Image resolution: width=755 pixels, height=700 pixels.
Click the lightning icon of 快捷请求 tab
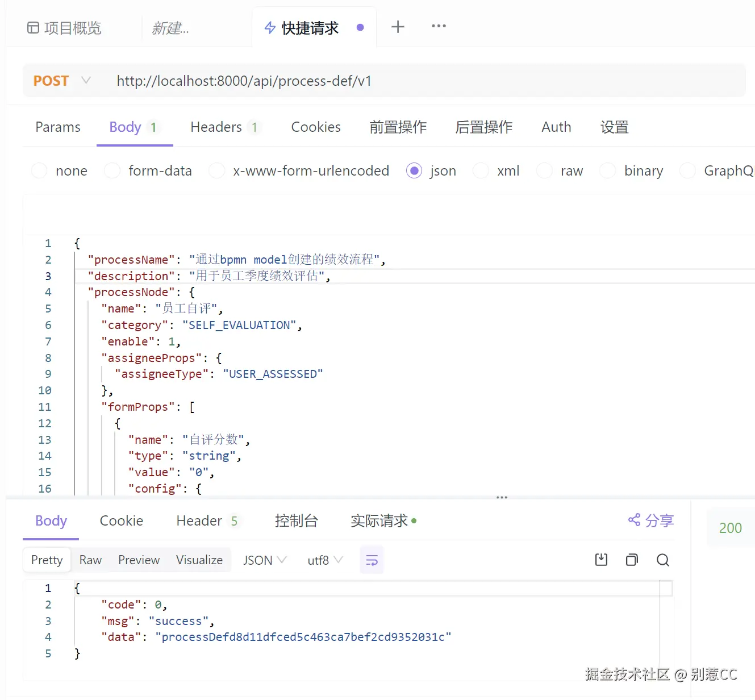(x=270, y=28)
